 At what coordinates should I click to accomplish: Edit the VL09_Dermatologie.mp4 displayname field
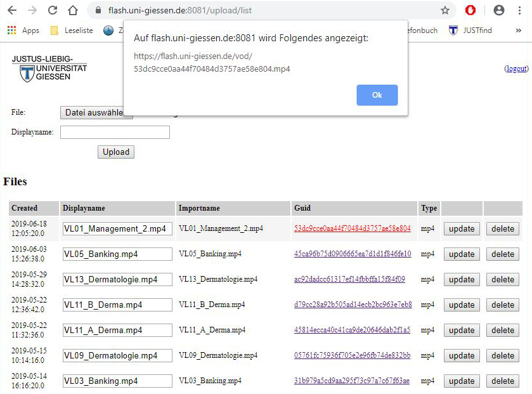point(117,355)
